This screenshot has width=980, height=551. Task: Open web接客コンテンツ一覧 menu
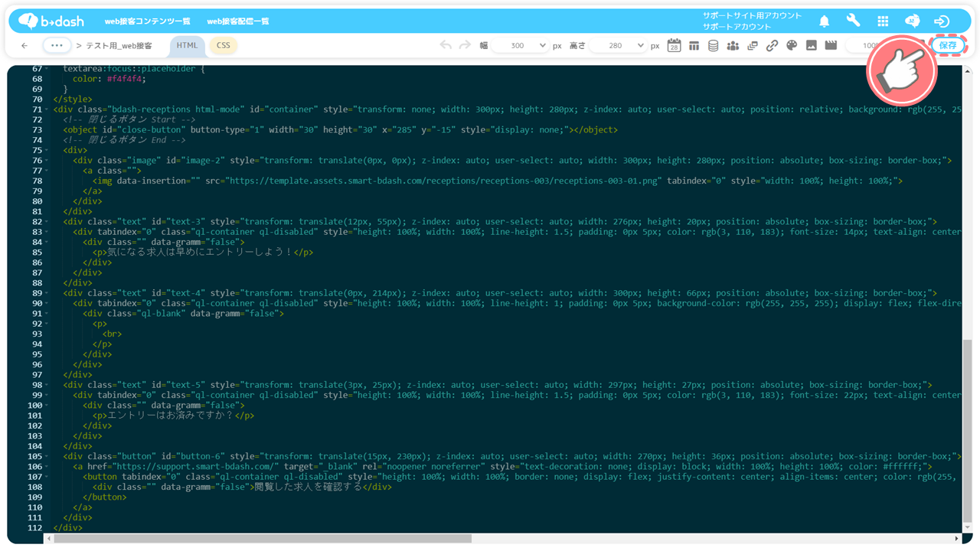click(x=148, y=21)
